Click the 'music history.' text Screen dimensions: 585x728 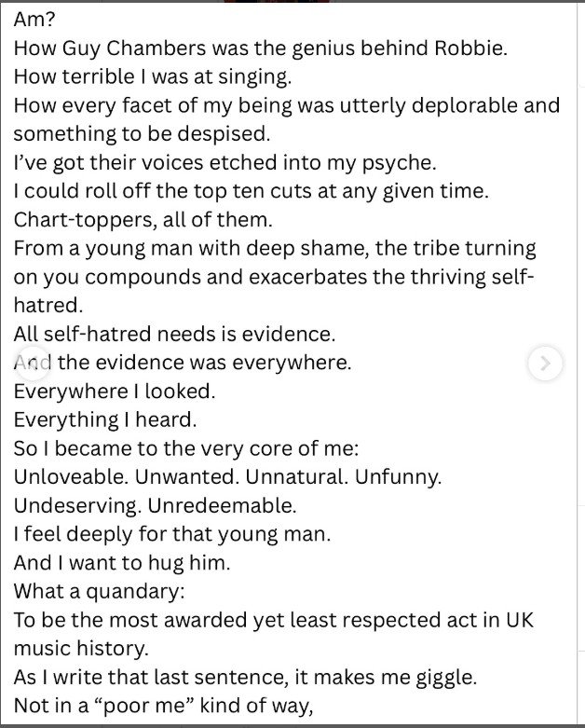(81, 649)
